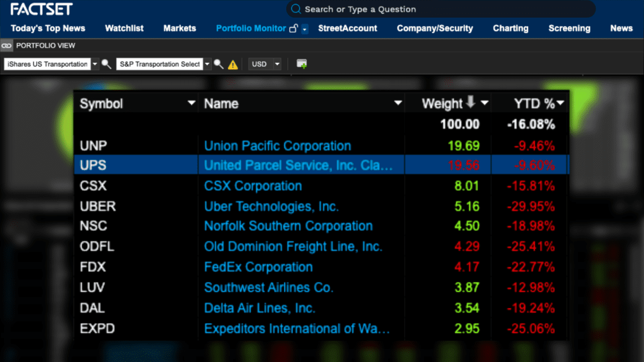Open the Charting tab

[x=510, y=28]
